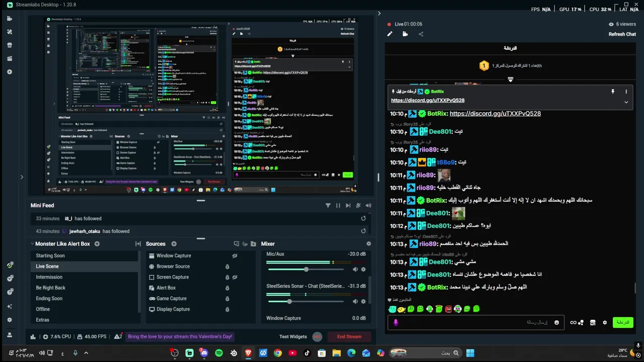Open chat settings gear beside the send button
The image size is (644, 362).
click(605, 322)
